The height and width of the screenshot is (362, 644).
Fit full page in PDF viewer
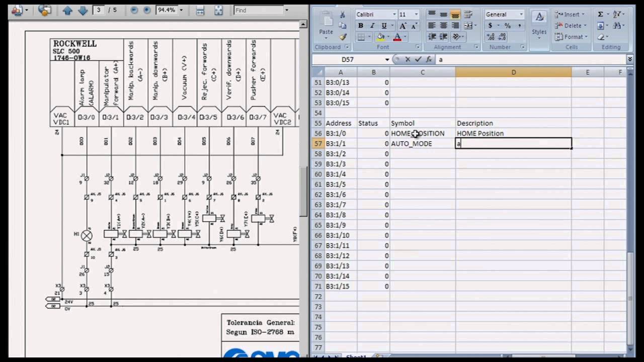click(x=218, y=10)
